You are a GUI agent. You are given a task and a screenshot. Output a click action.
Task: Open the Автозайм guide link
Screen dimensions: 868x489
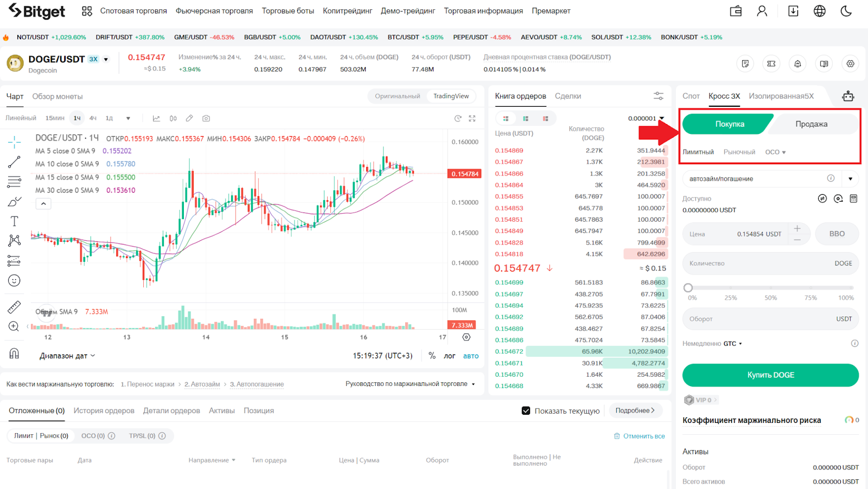pos(202,384)
